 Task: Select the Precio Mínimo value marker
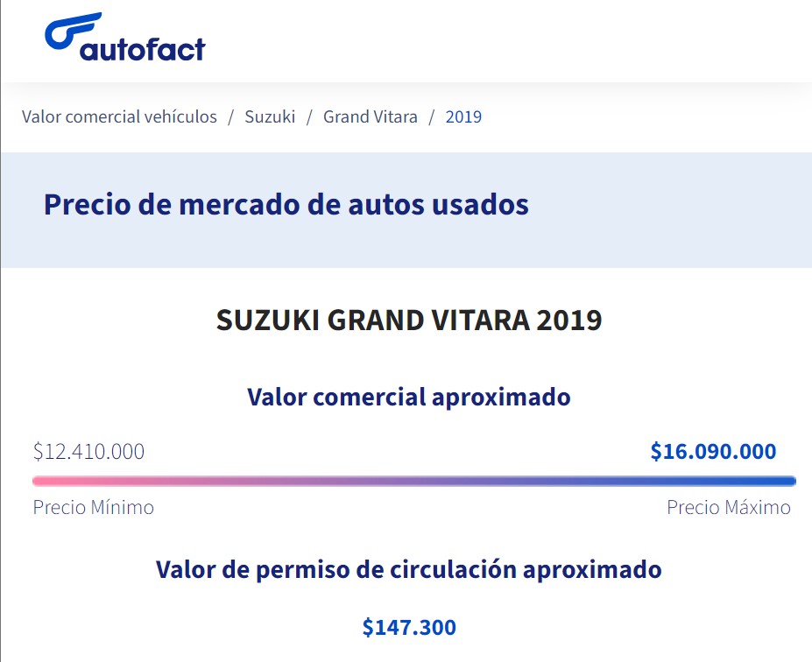[93, 506]
